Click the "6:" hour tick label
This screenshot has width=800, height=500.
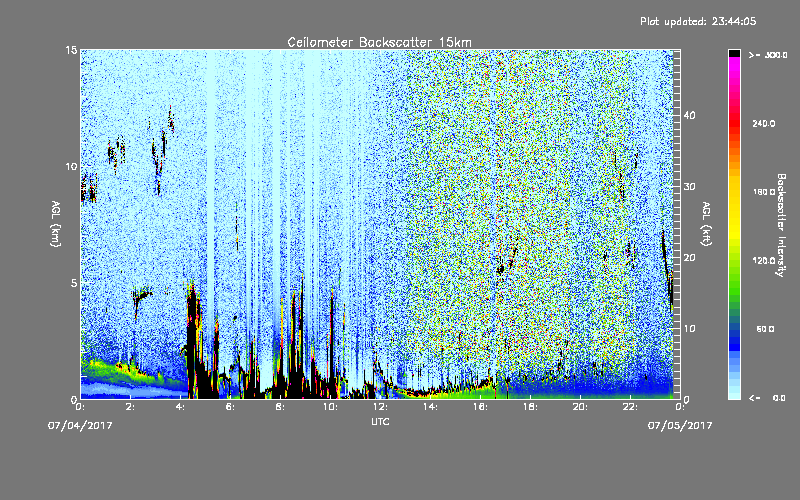coord(230,407)
